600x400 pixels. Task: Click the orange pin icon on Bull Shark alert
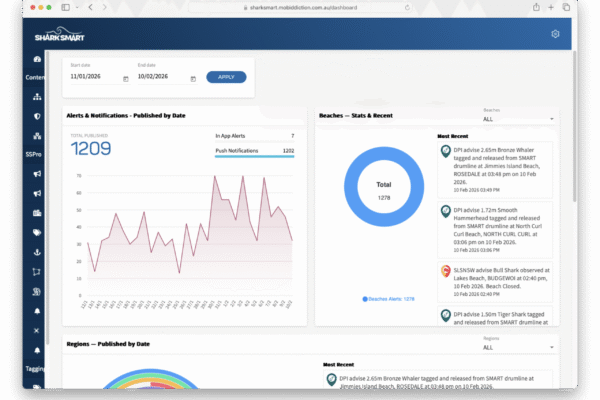click(445, 271)
